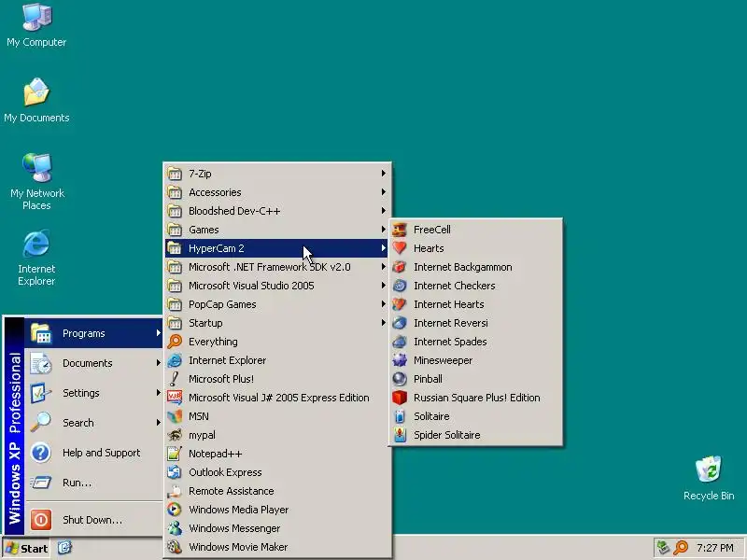Click the "Notepad++" label in Programs

pos(215,454)
